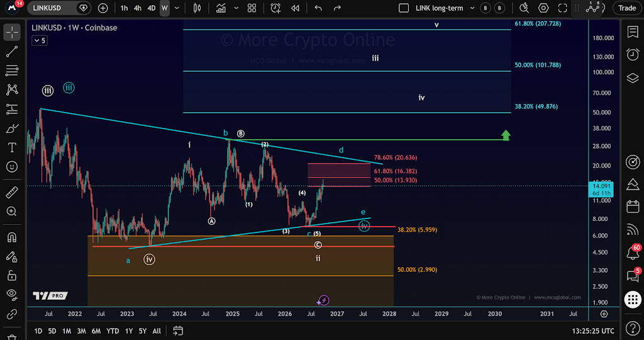
Task: Collapse the indicator legend showing 5
Action: point(40,40)
